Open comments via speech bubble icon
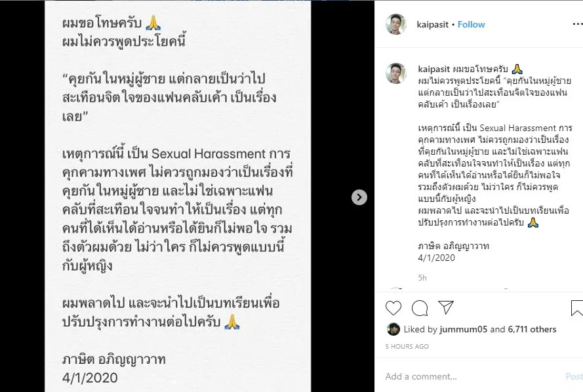This screenshot has width=583, height=392. tap(420, 308)
